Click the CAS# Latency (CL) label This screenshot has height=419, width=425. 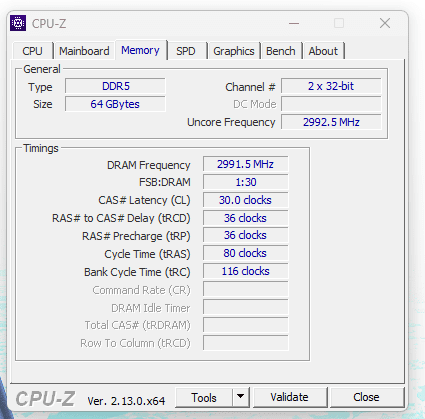(144, 200)
